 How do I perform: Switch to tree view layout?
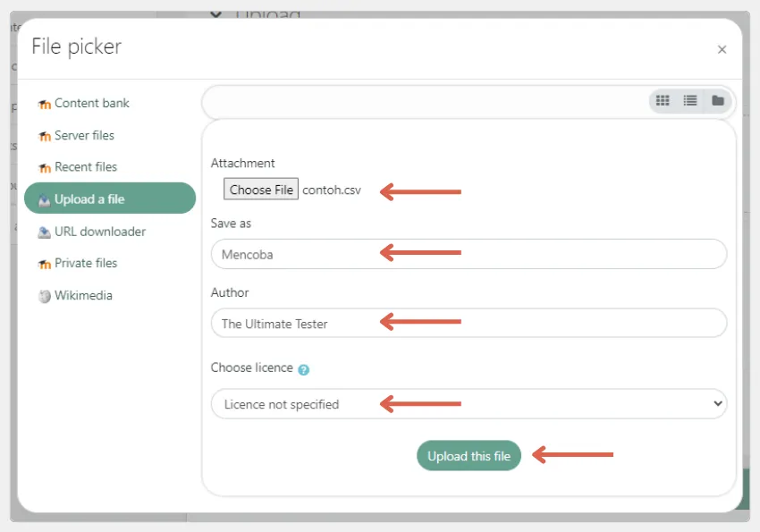(718, 100)
